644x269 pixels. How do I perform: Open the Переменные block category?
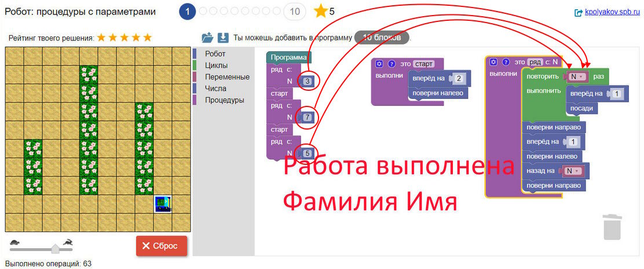[x=227, y=77]
